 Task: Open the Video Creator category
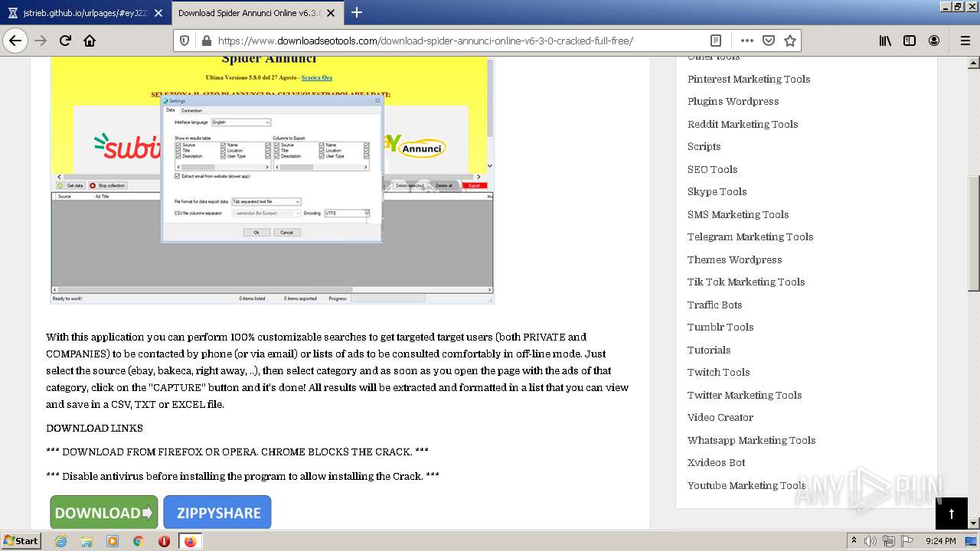720,417
